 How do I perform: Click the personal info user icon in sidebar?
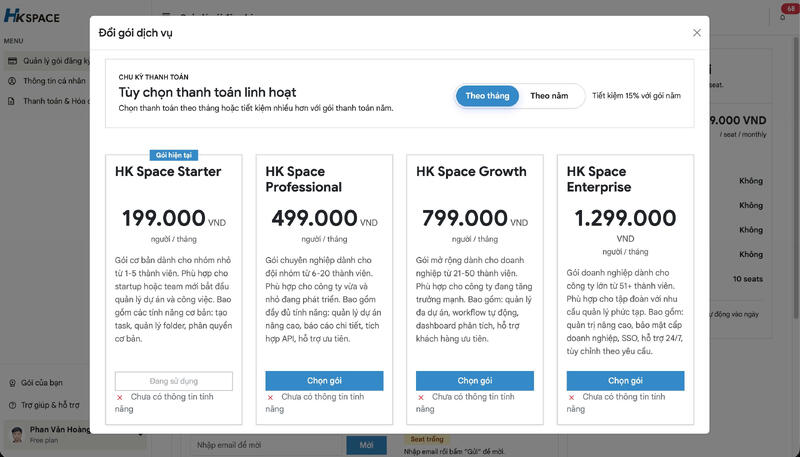coord(12,81)
